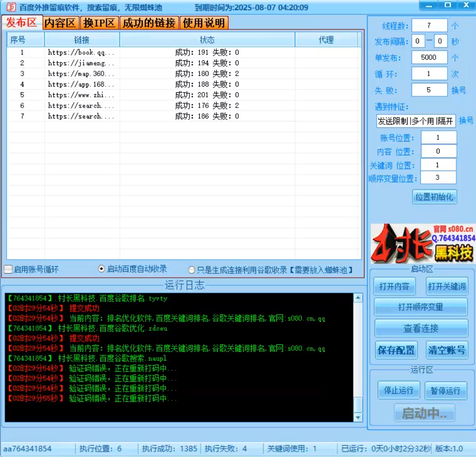The width and height of the screenshot is (476, 457).
Task: Click the 打开关键词 button
Action: click(447, 286)
